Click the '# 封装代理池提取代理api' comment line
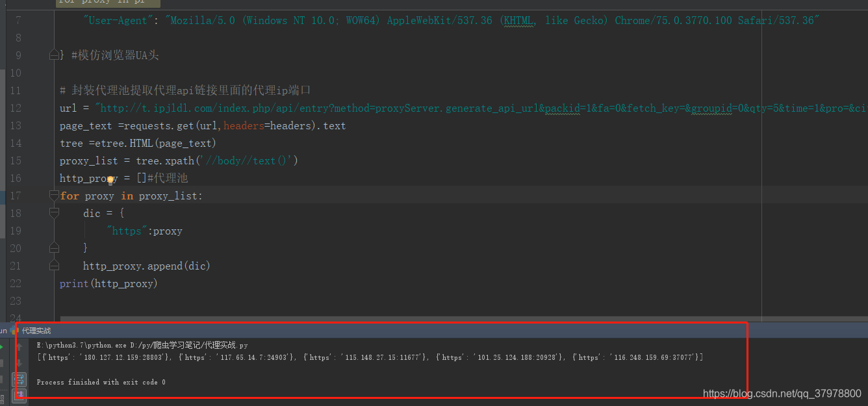This screenshot has height=406, width=868. click(185, 90)
